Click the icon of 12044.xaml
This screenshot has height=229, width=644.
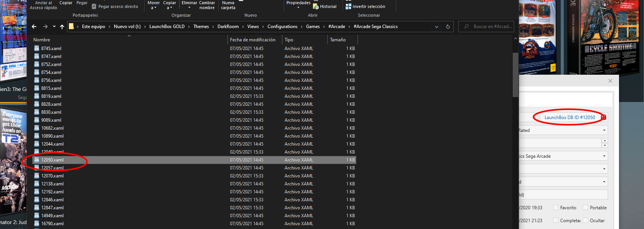coord(37,144)
